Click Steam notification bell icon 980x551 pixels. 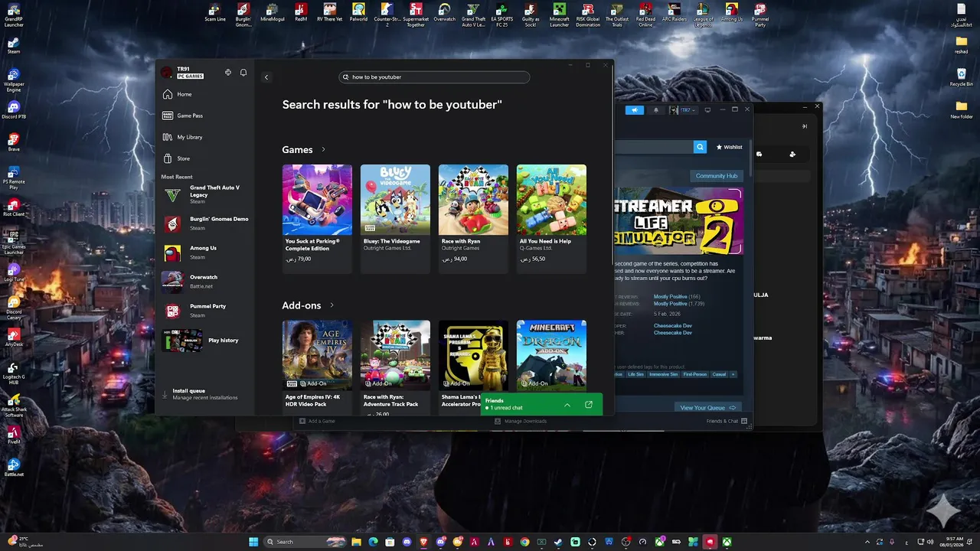point(655,110)
